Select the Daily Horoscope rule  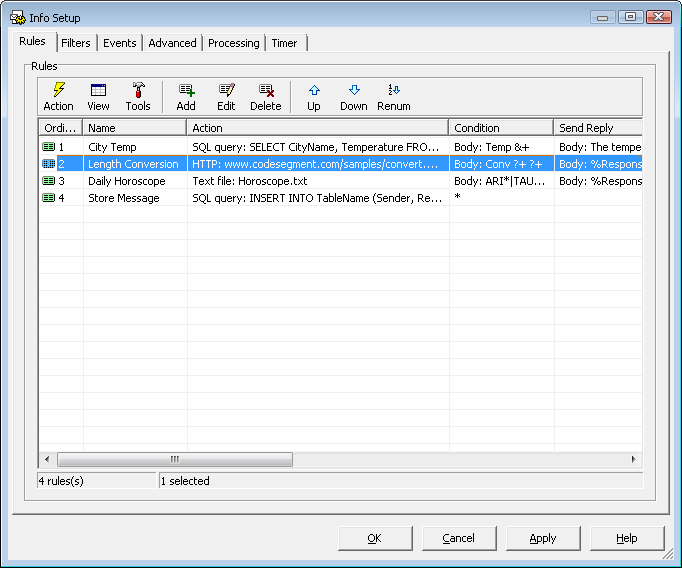(x=126, y=181)
